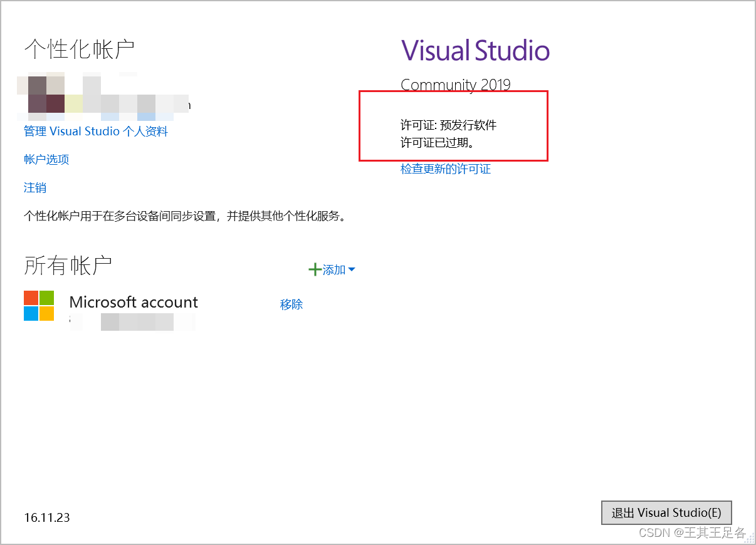Viewport: 756px width, 545px height.
Task: Click the 许可证: 预发行软件 text
Action: 448,125
